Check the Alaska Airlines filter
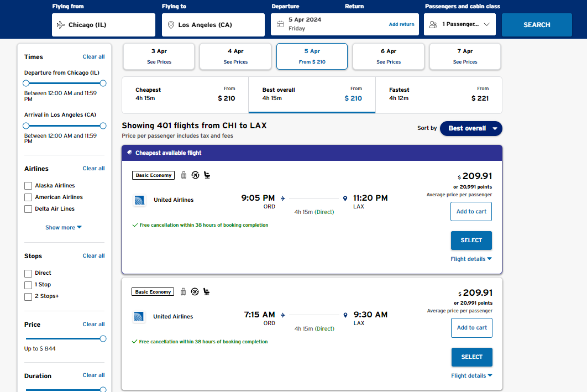587x392 pixels. 28,186
